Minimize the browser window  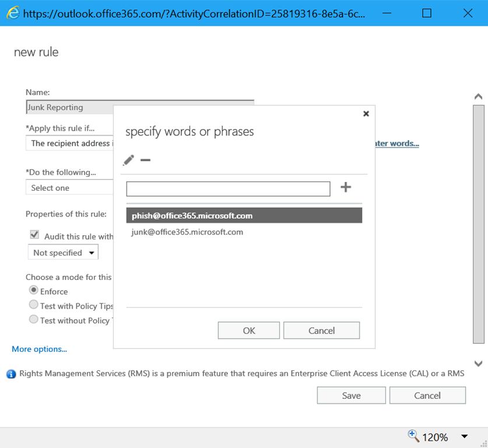(x=387, y=13)
